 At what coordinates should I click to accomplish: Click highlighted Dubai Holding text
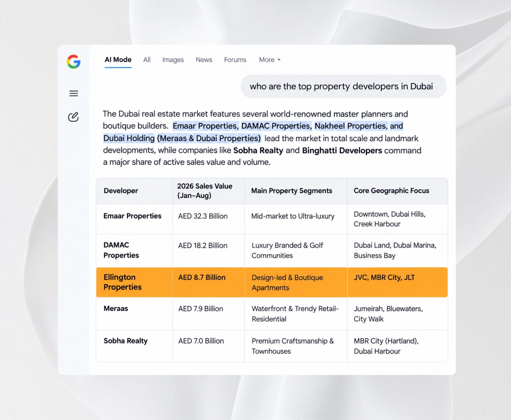tap(129, 138)
